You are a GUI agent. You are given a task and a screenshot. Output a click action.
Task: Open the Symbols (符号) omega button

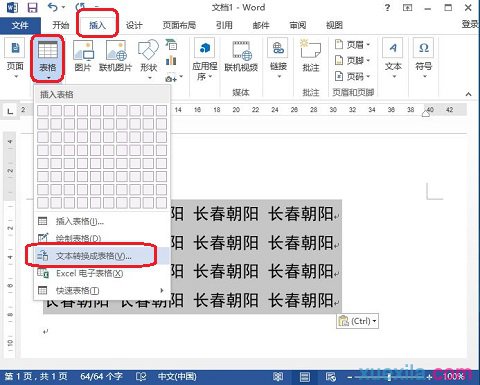424,59
